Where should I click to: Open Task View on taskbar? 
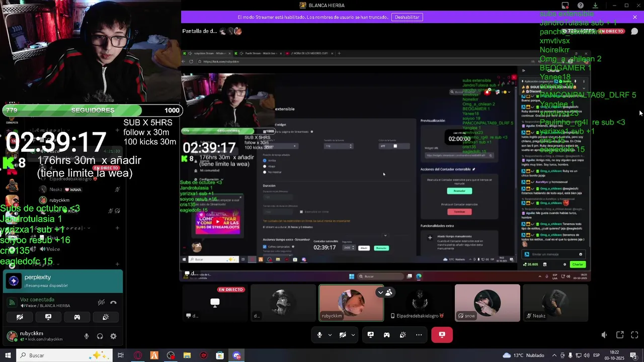click(x=121, y=355)
